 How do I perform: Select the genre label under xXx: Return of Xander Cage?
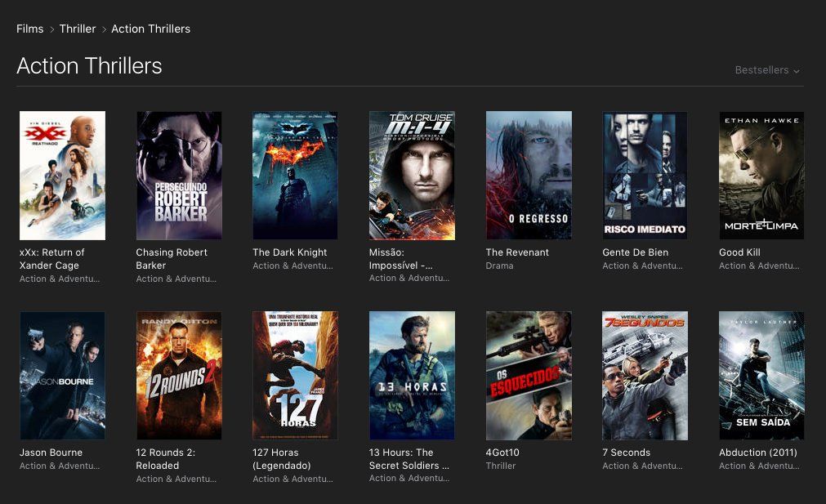pos(60,279)
